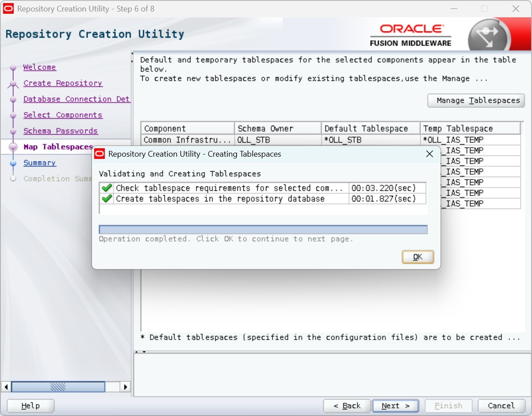Screen dimensions: 532x416
Task: Click green checkmark for tablespace requirements check
Action: click(107, 188)
